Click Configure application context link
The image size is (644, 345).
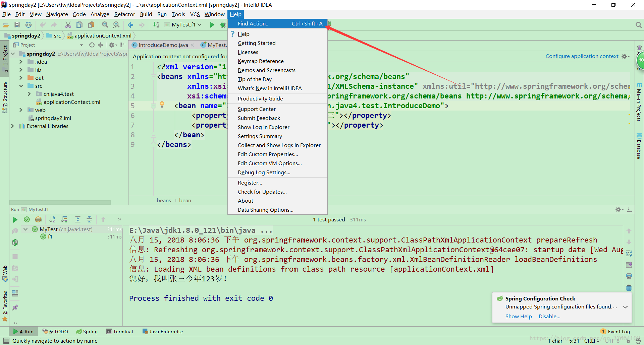(582, 56)
